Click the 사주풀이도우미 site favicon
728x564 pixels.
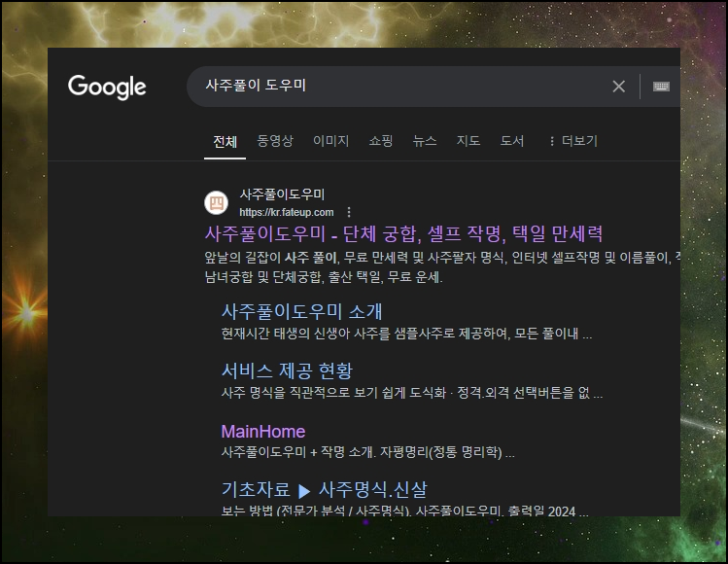(x=217, y=203)
